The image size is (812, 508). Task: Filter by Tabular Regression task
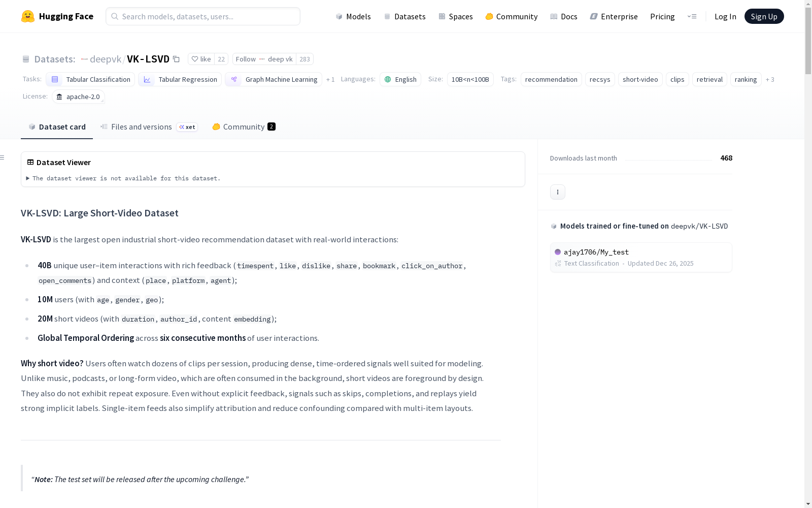[x=180, y=79]
